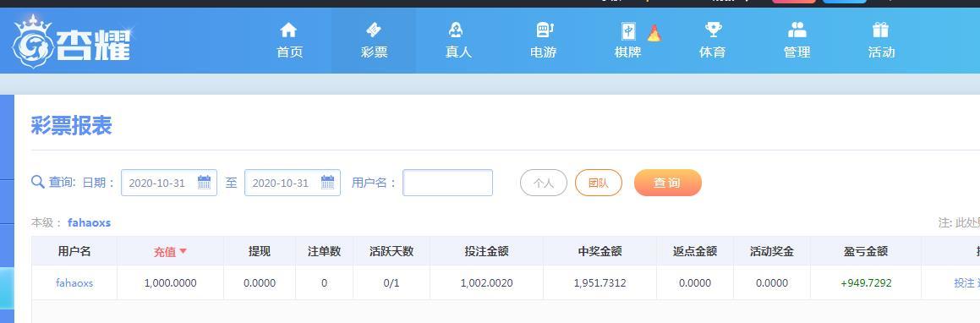
Task: Focus the 用户名 input box
Action: pos(447,183)
